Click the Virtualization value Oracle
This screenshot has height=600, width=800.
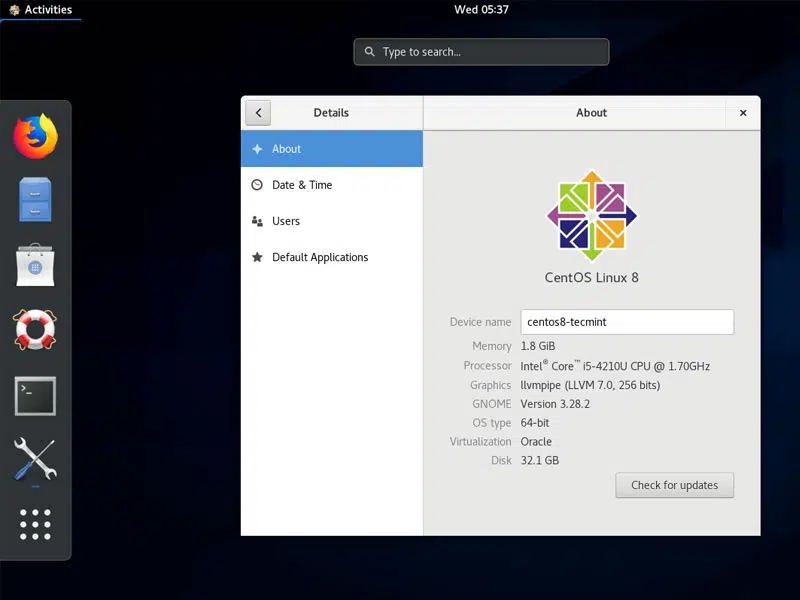pyautogui.click(x=536, y=442)
